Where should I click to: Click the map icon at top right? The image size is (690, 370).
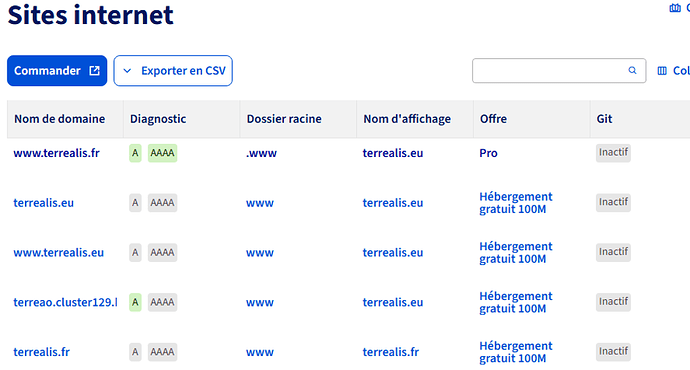coord(675,8)
